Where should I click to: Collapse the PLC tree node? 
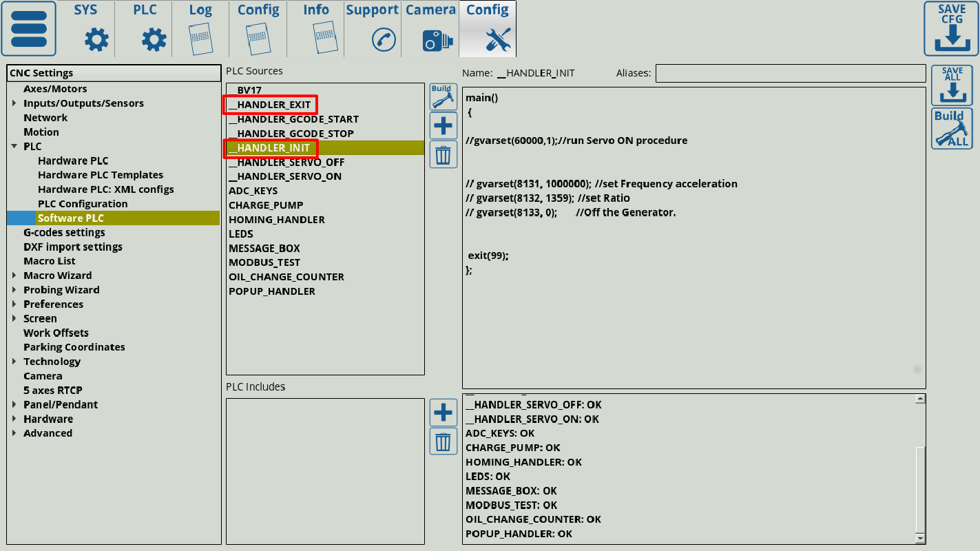tap(14, 147)
